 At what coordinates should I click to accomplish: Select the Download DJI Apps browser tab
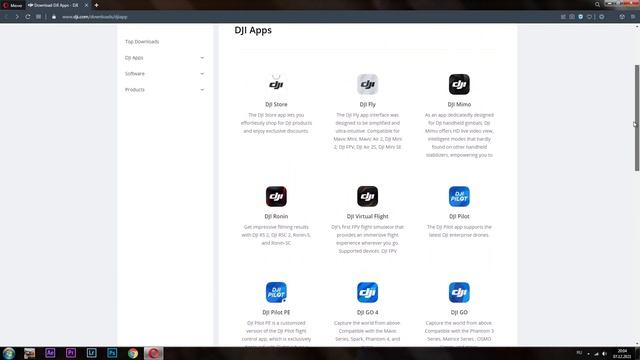coord(57,5)
